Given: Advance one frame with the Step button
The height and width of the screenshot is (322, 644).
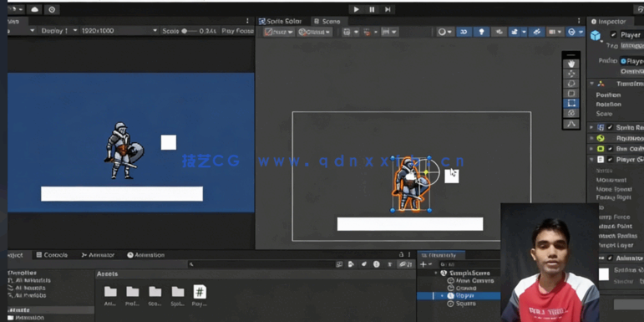Looking at the screenshot, I should (388, 9).
